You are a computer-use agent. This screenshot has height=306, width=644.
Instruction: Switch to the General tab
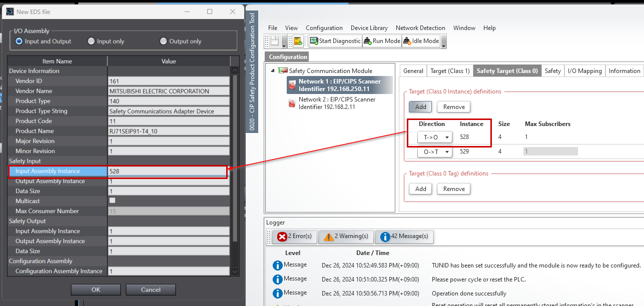pyautogui.click(x=413, y=71)
